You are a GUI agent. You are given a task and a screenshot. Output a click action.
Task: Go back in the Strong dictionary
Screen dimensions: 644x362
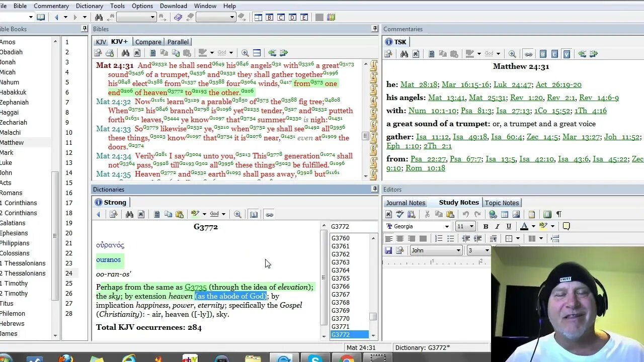click(x=99, y=214)
